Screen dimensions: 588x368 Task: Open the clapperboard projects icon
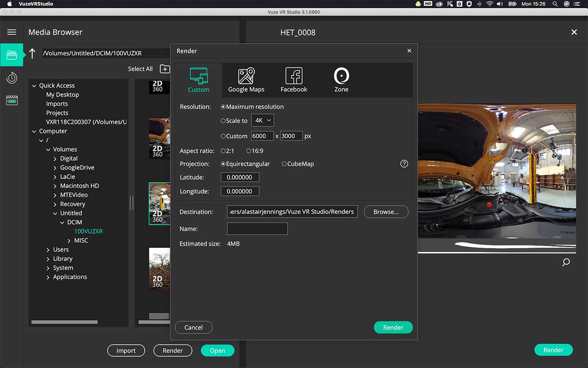tap(11, 100)
